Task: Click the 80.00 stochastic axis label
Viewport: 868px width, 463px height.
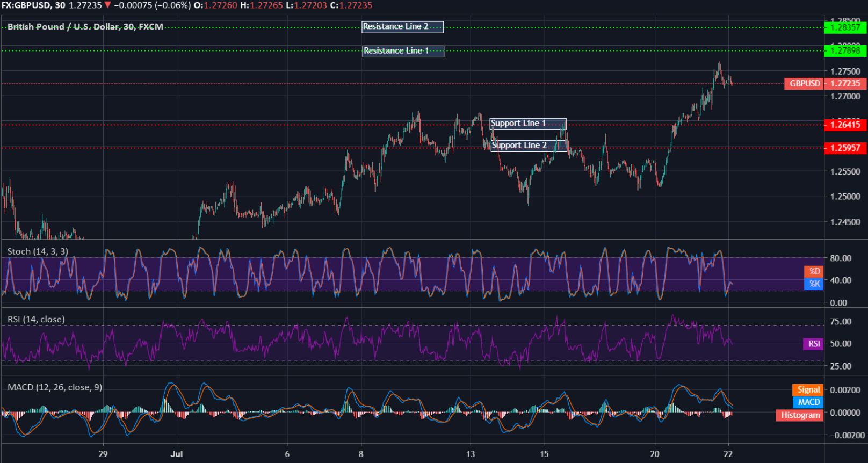Action: tap(841, 258)
